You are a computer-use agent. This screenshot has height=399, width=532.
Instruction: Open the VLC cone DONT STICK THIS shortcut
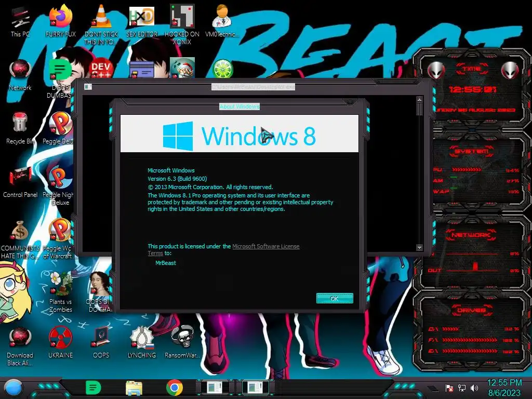click(x=101, y=25)
